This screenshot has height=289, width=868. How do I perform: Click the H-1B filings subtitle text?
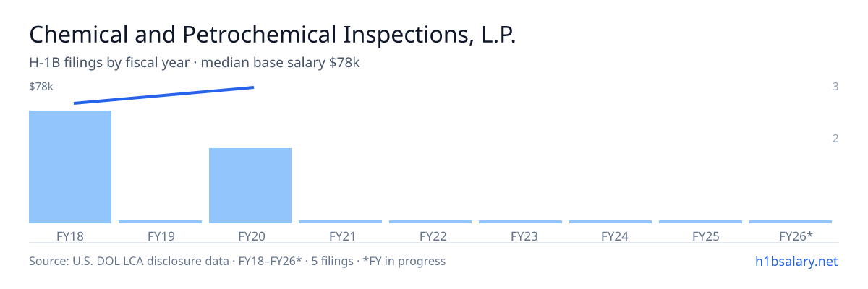pyautogui.click(x=195, y=63)
